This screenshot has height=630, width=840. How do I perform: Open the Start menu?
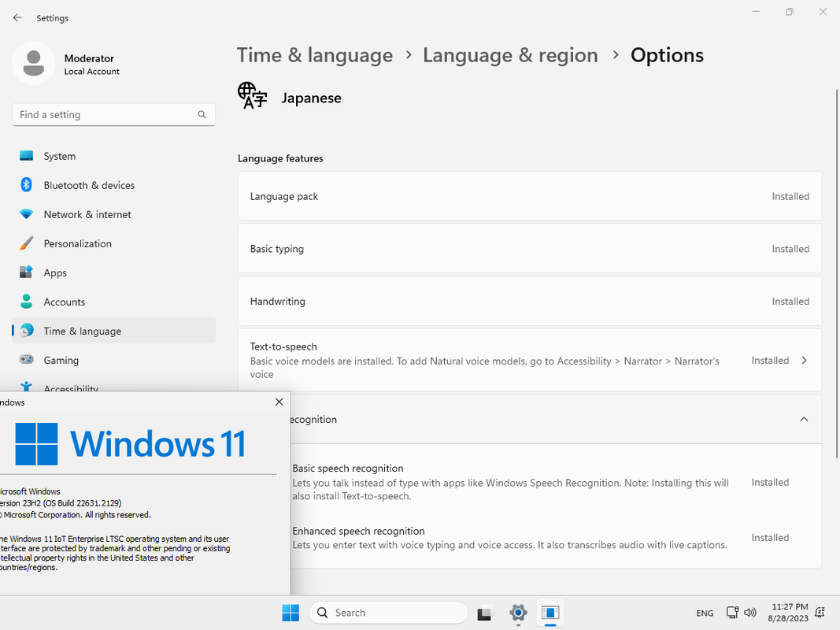point(291,613)
